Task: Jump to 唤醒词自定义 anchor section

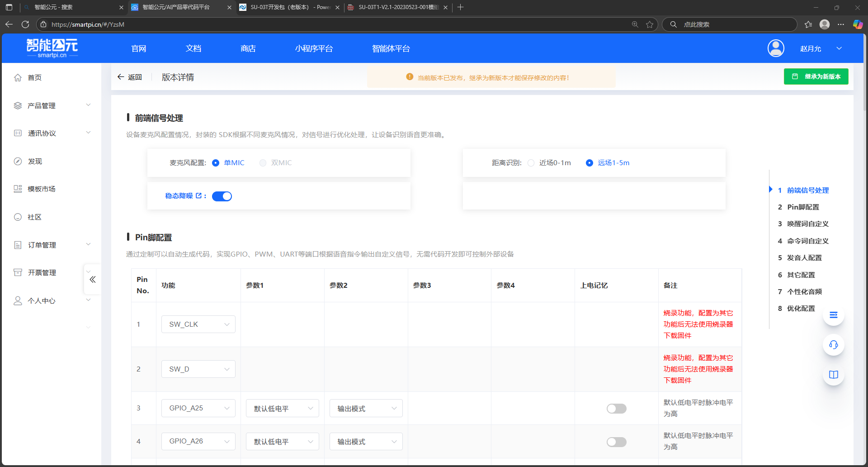Action: click(x=807, y=224)
